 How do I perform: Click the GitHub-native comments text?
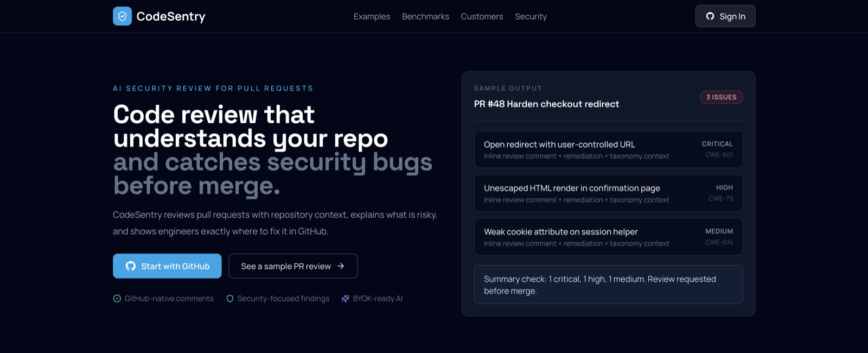pyautogui.click(x=169, y=299)
